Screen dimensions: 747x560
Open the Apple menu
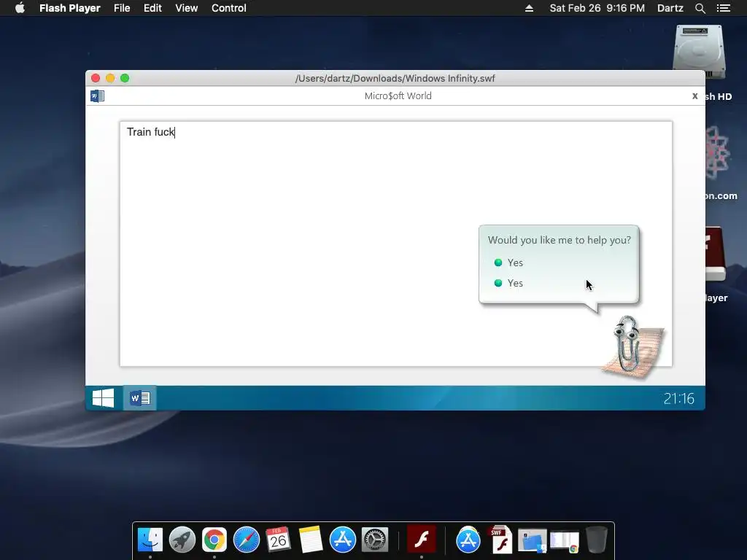click(20, 8)
